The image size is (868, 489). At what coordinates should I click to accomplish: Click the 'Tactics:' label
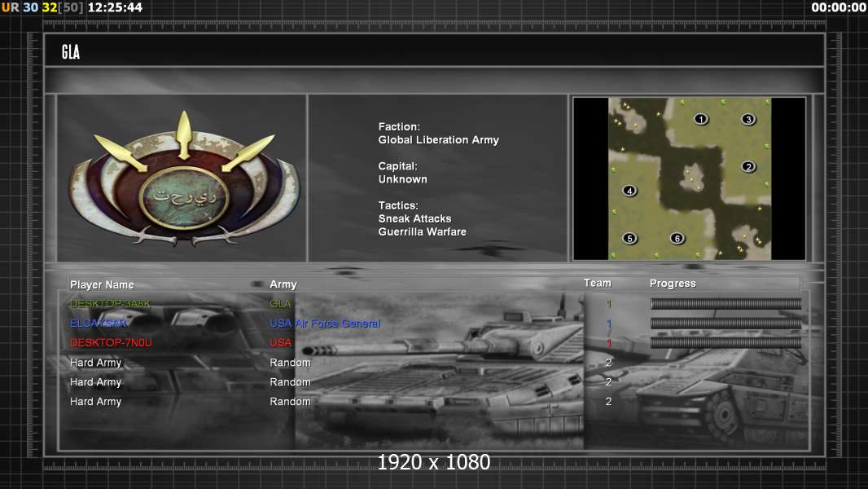(x=398, y=205)
